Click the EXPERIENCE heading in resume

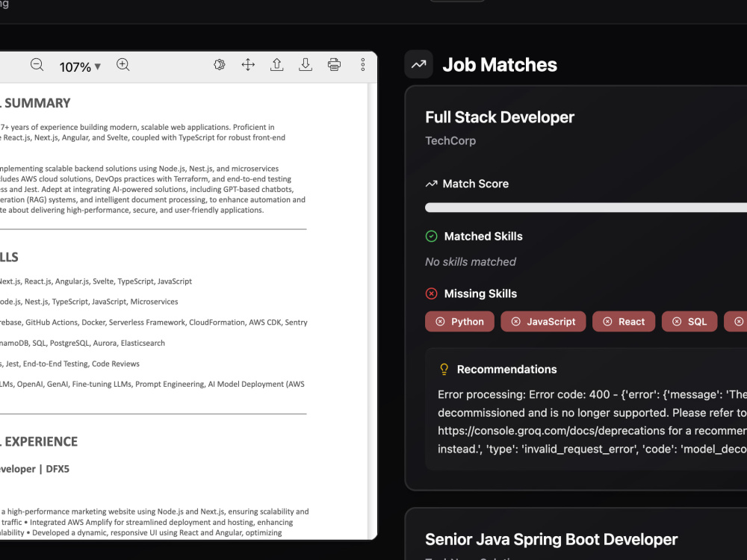coord(41,441)
